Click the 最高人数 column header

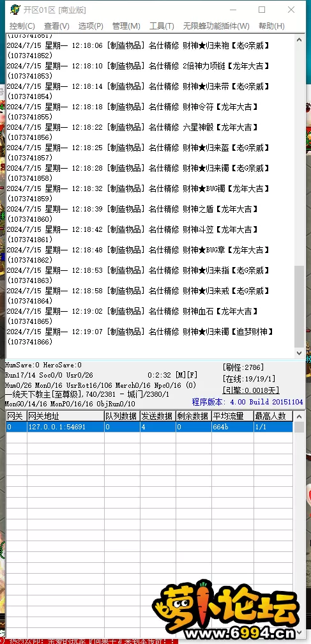(x=273, y=417)
